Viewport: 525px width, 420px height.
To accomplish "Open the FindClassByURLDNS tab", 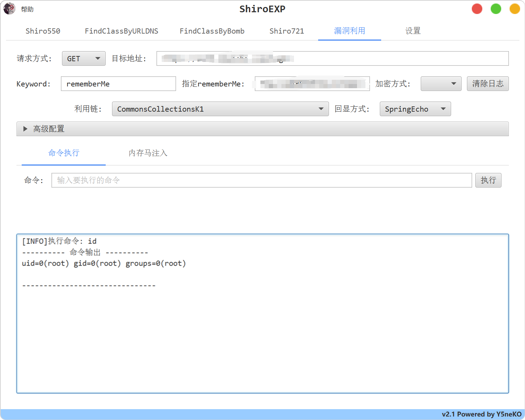I will 121,31.
